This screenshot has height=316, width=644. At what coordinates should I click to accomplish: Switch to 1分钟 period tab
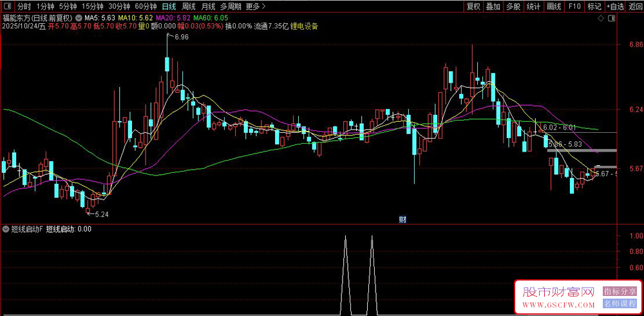pos(45,6)
